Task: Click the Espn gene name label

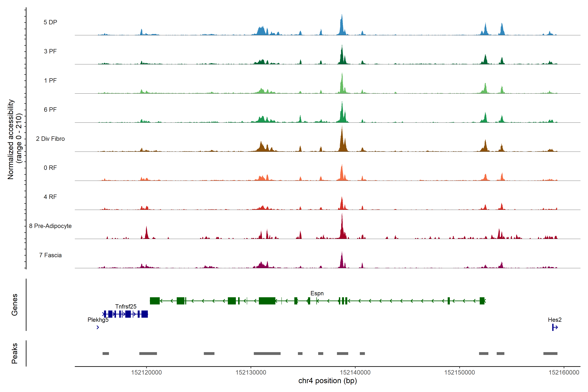Action: [x=317, y=293]
